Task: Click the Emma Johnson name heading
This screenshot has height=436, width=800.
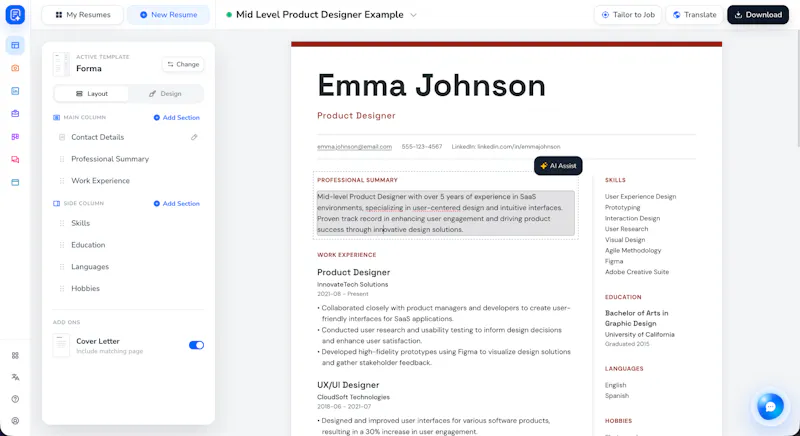Action: click(x=432, y=85)
